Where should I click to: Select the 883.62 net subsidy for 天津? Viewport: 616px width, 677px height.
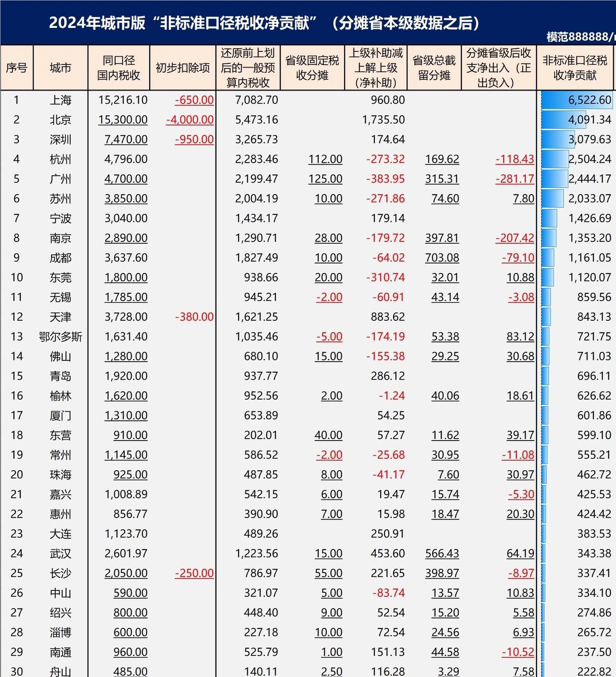pos(388,317)
